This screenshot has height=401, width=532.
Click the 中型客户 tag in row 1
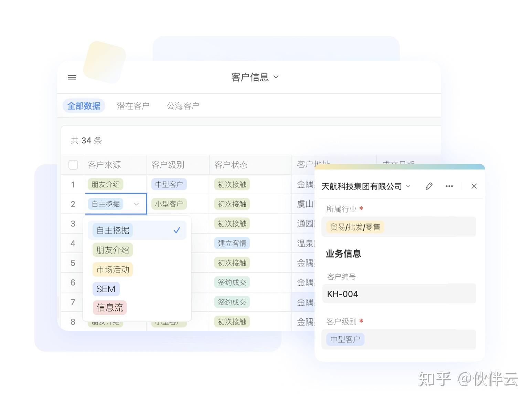[169, 184]
